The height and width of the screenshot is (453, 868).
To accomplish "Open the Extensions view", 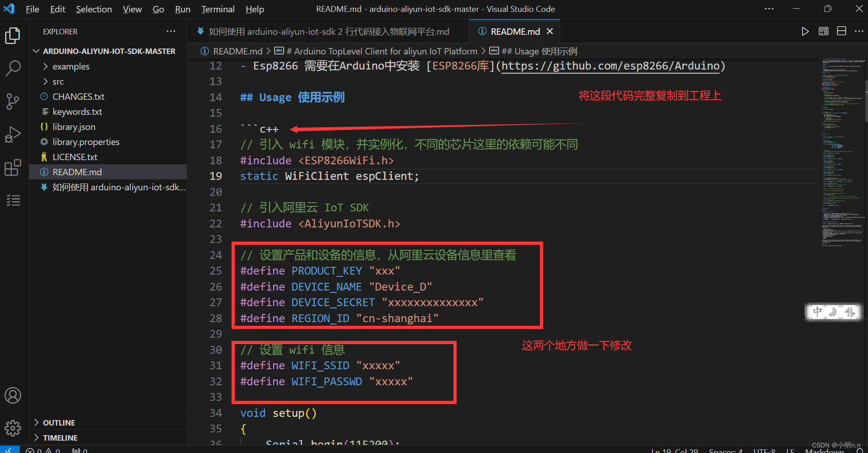I will pyautogui.click(x=13, y=167).
